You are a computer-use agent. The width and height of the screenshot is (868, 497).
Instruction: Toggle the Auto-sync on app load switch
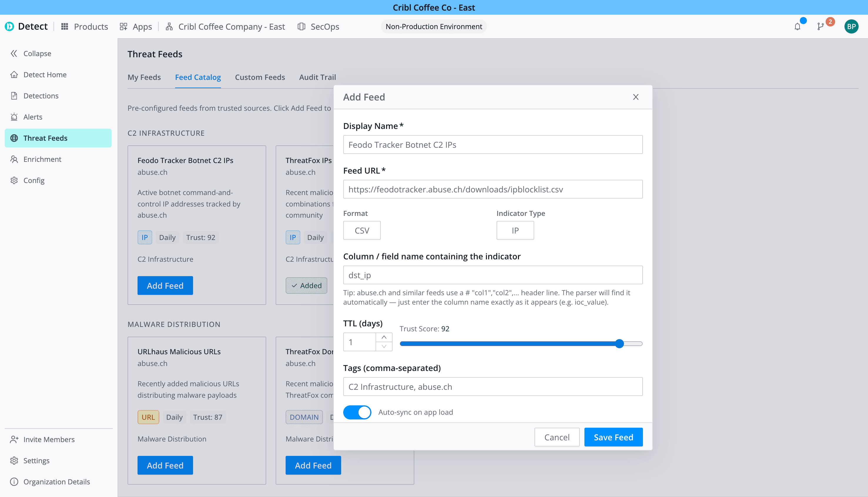357,412
